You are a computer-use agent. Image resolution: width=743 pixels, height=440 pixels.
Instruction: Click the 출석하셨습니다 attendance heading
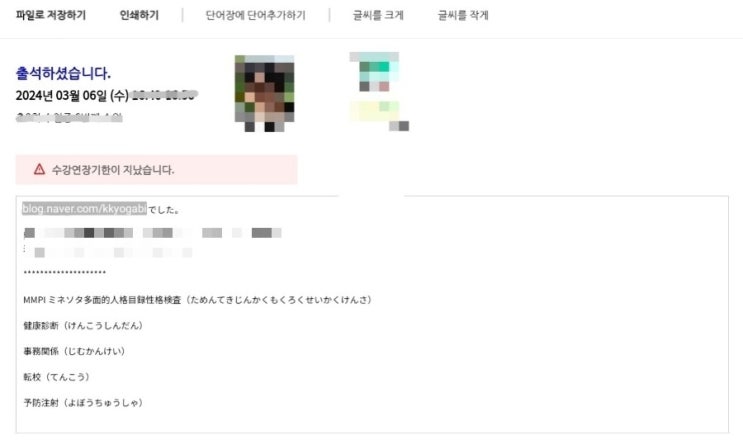click(x=63, y=73)
